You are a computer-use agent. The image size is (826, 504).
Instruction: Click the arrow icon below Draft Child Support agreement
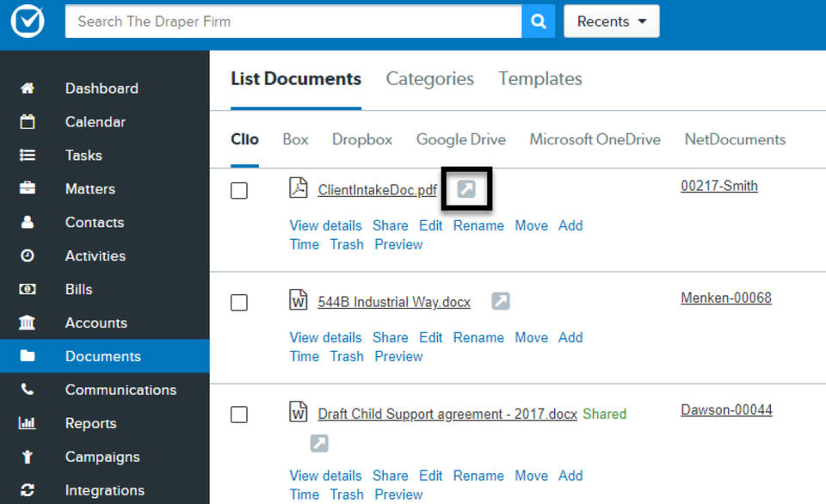click(319, 443)
